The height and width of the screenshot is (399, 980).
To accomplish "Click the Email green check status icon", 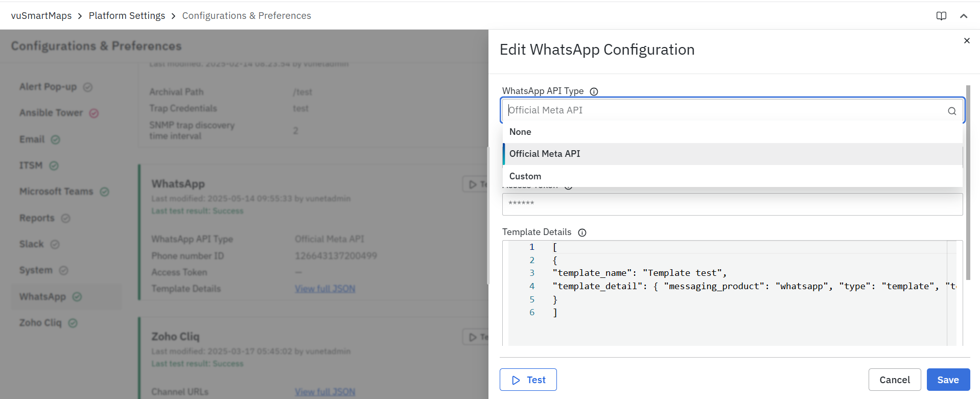I will tap(56, 139).
